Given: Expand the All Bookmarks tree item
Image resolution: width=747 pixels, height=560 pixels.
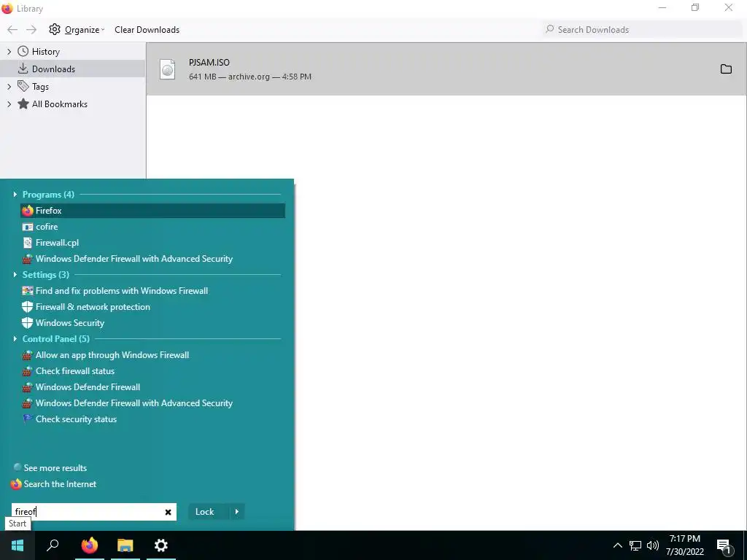Looking at the screenshot, I should click(x=9, y=104).
